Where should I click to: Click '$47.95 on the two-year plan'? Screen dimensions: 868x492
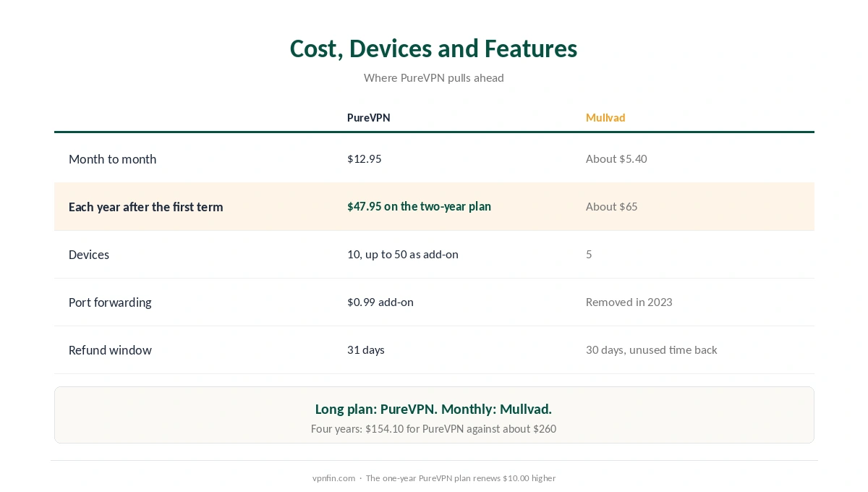coord(419,206)
